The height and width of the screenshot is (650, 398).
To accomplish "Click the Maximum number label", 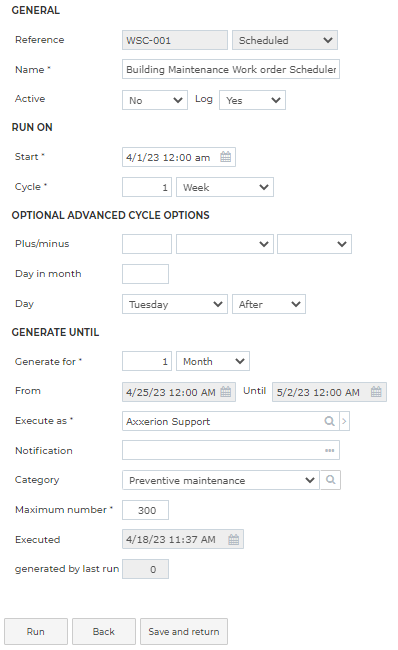I will (64, 509).
